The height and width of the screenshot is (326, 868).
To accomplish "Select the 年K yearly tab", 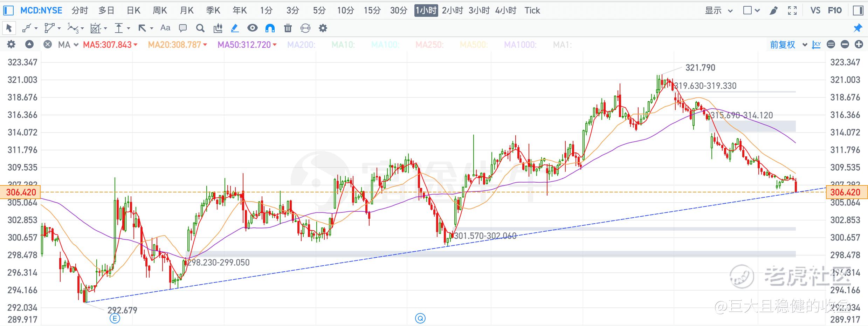I will pos(240,11).
